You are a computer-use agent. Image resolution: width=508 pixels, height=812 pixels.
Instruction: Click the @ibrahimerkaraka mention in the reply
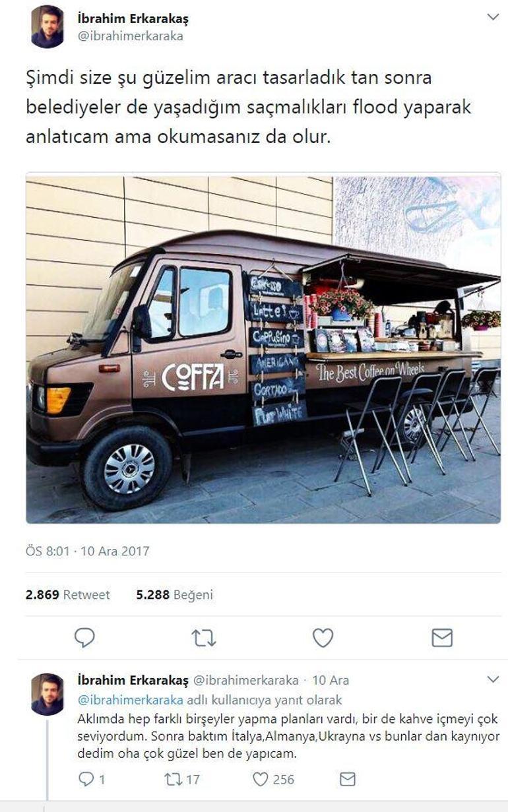131,700
